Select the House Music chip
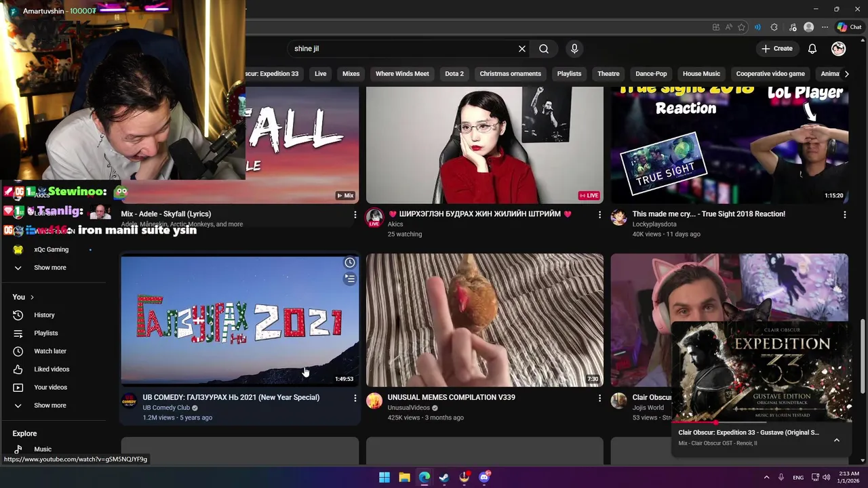The image size is (868, 488). point(701,74)
